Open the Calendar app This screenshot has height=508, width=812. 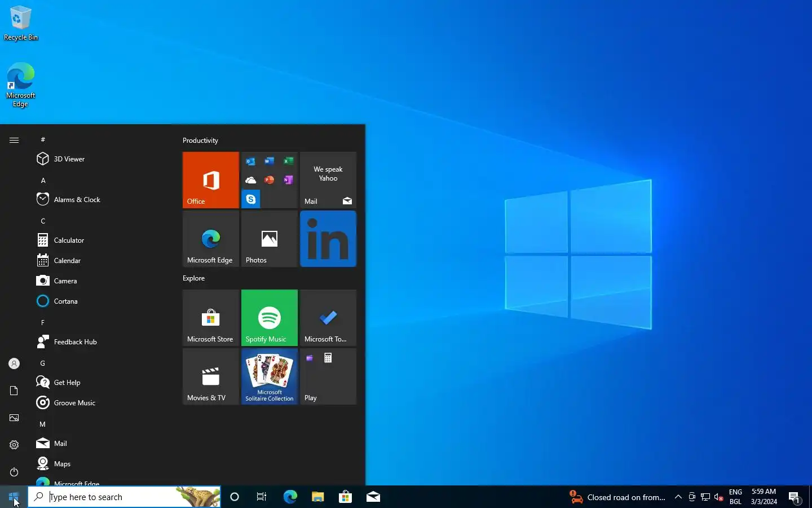coord(101,261)
